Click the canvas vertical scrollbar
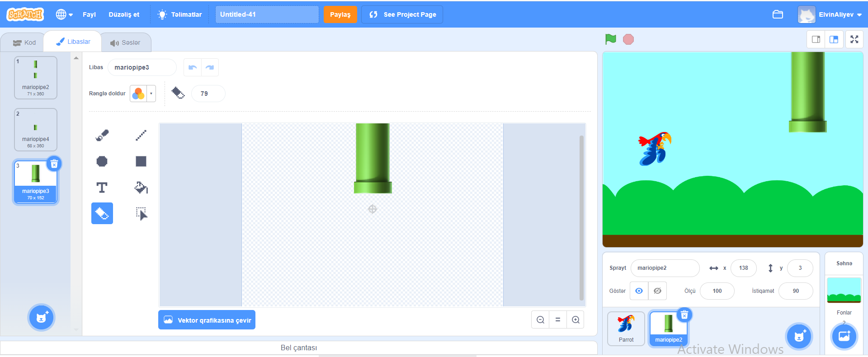The image size is (868, 357). point(581,218)
